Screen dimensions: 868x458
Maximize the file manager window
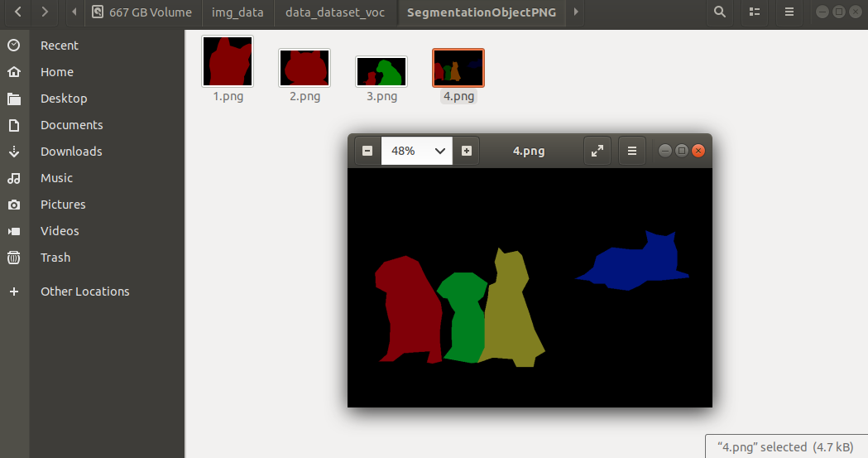pos(839,12)
